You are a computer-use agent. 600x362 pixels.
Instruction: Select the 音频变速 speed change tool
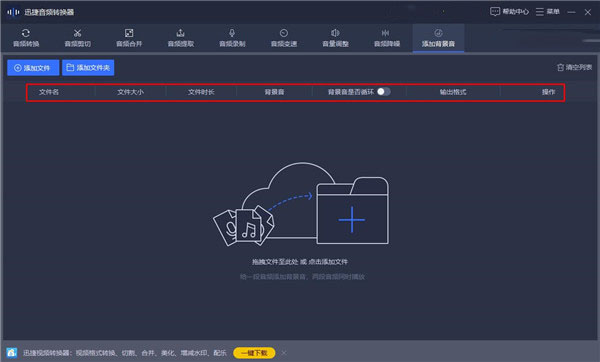284,38
